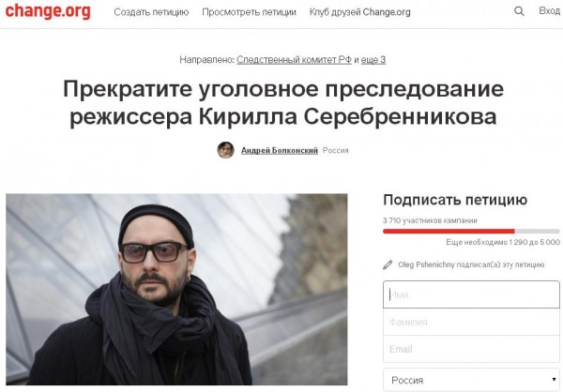Image resolution: width=563 pixels, height=392 pixels.
Task: Open author link Андрей Болконский
Action: coord(280,150)
